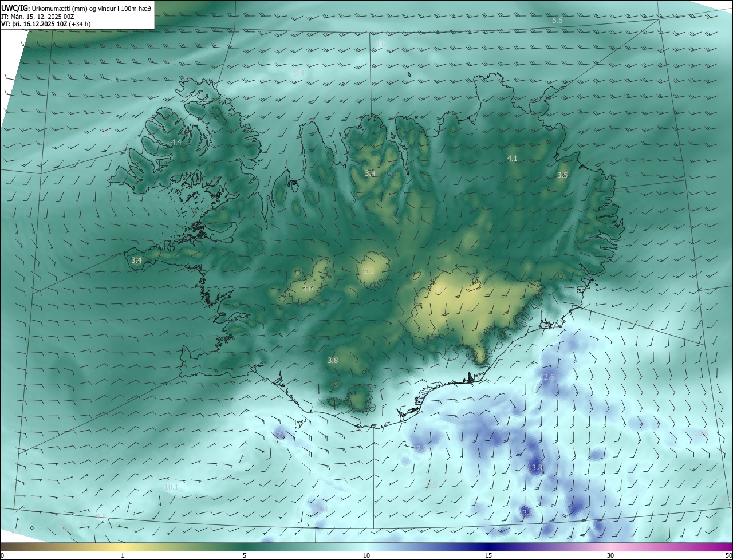Click the "3.4" value in north Iceland
This screenshot has width=733, height=560.
pyautogui.click(x=370, y=173)
